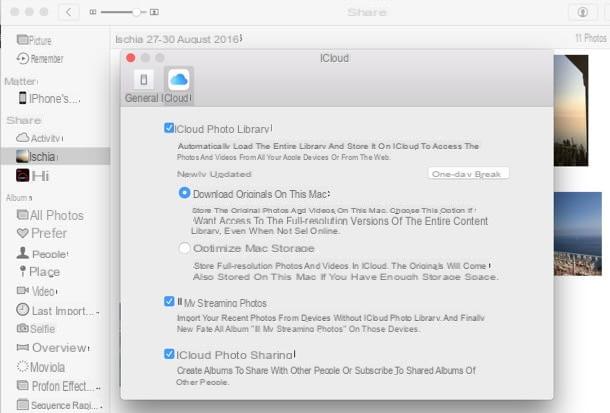Toggle the My Streaming Photos checkbox

(x=169, y=301)
